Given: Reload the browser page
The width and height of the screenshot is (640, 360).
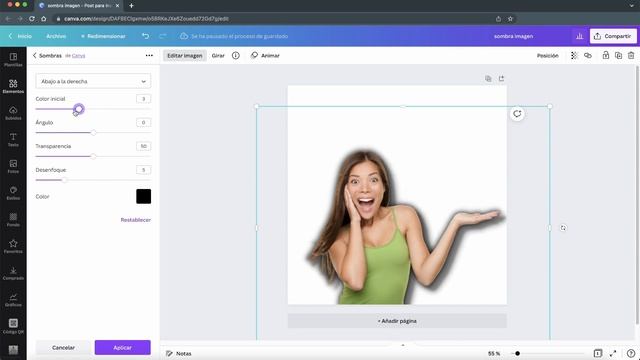Looking at the screenshot, I should pyautogui.click(x=32, y=19).
